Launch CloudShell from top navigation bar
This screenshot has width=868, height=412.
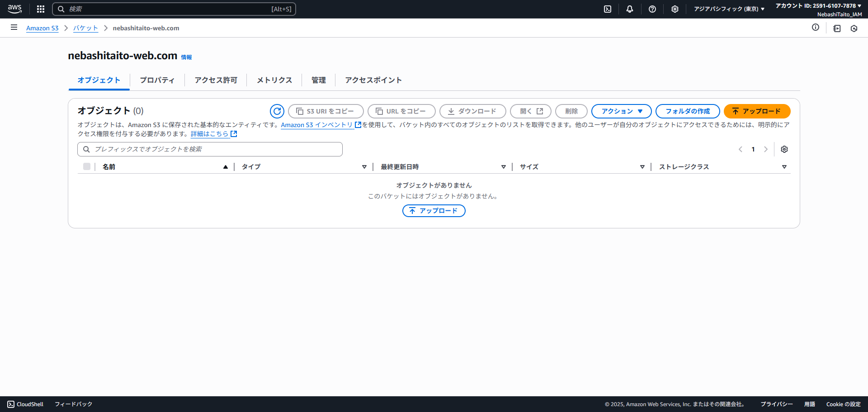click(x=608, y=9)
